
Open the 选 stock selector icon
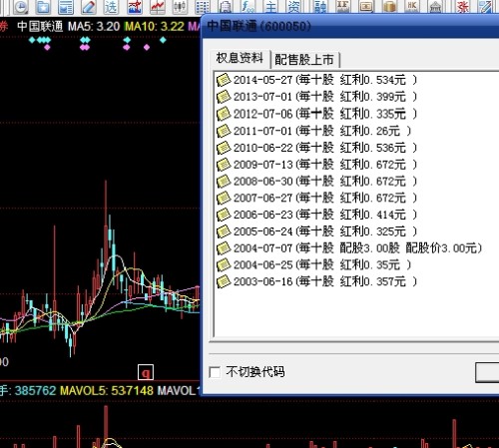click(111, 7)
